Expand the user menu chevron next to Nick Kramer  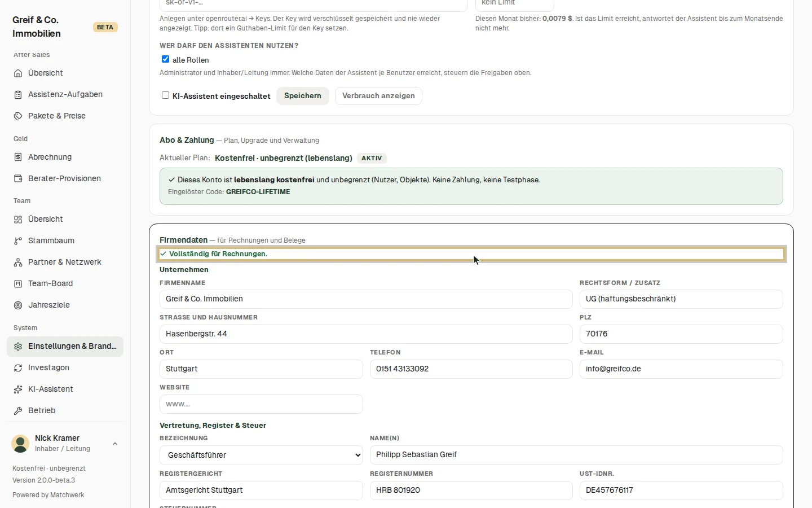115,444
